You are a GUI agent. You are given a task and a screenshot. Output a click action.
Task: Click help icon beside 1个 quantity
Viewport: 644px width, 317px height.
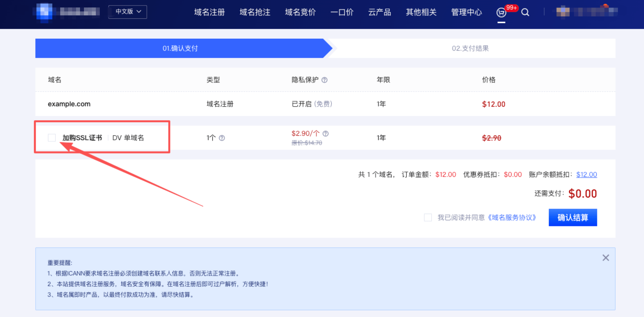[x=222, y=138]
